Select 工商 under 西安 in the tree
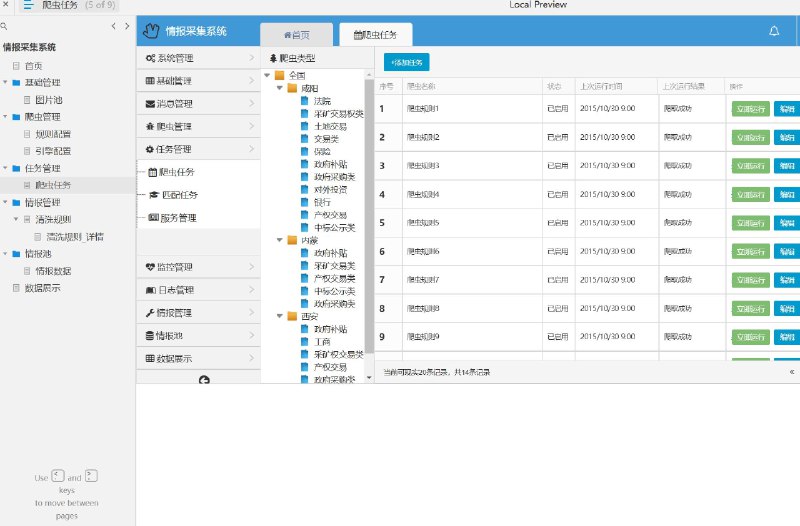Screen dimensions: 800x526 pos(322,342)
